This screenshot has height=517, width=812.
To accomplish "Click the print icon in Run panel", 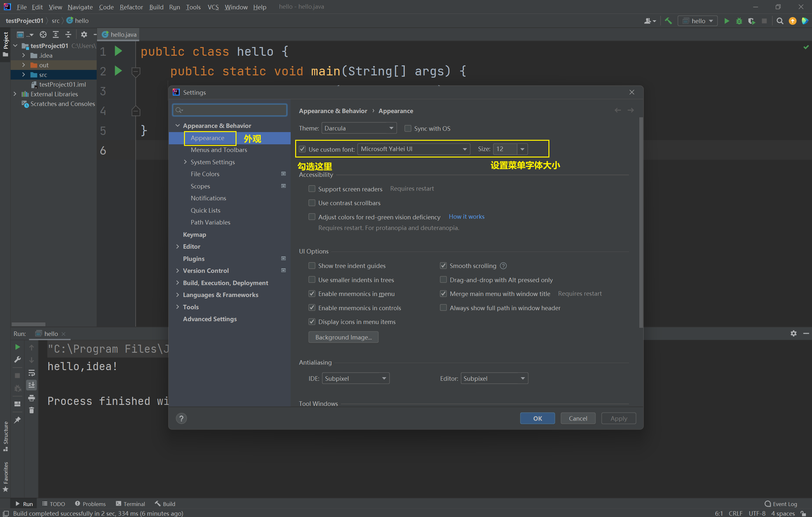I will [x=32, y=398].
